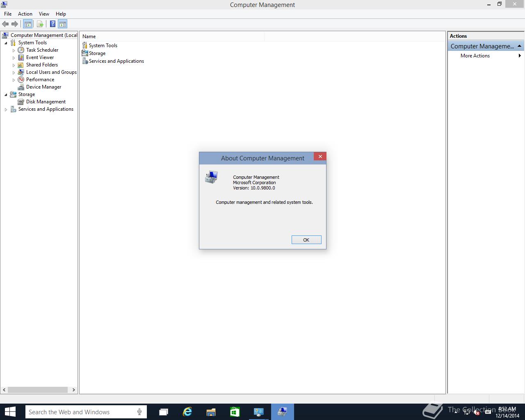Expand the Performance node
525x420 pixels.
click(14, 80)
